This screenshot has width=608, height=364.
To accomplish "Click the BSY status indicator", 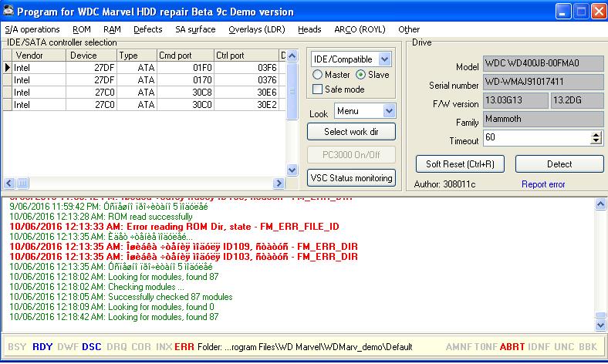I will (x=17, y=347).
